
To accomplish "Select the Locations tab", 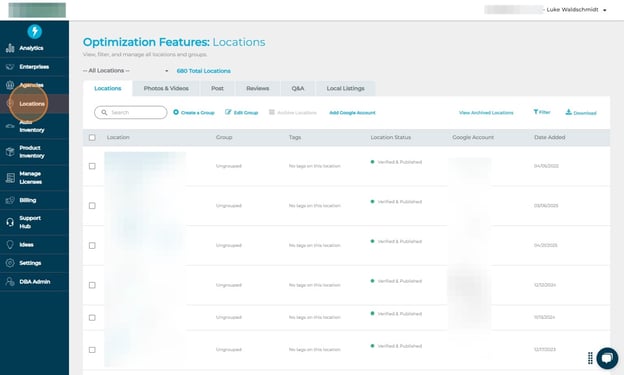I will pos(107,88).
